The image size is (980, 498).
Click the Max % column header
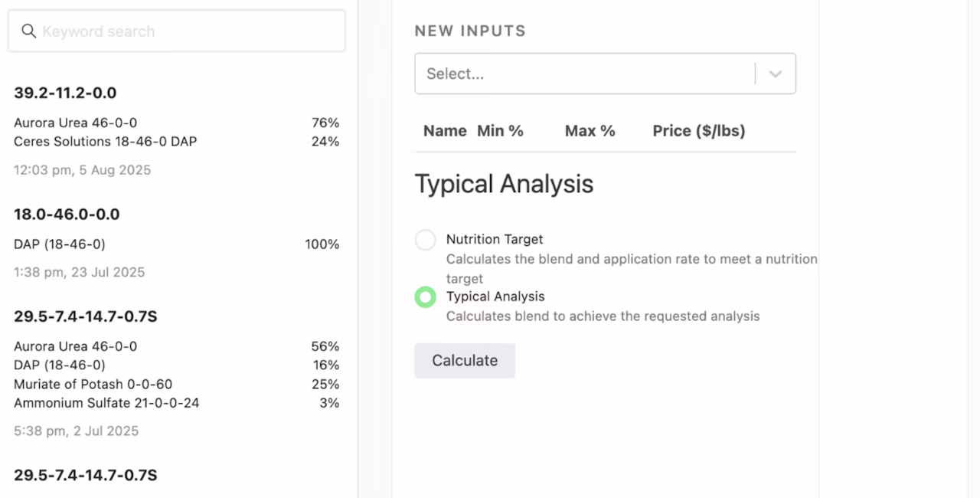click(x=590, y=131)
